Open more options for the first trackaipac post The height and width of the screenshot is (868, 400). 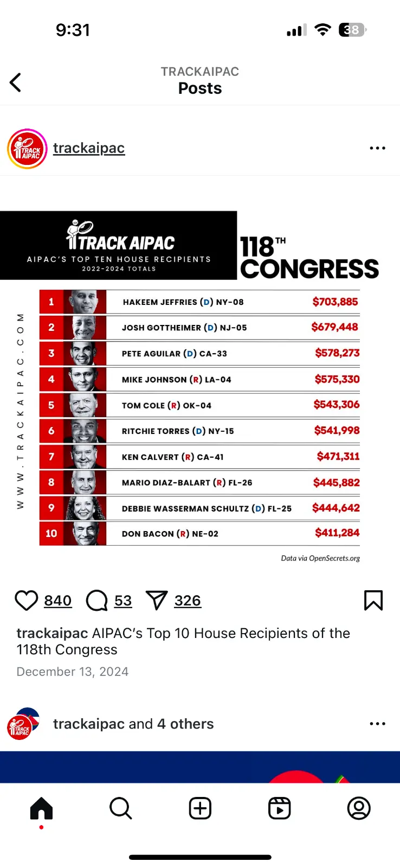tap(377, 148)
